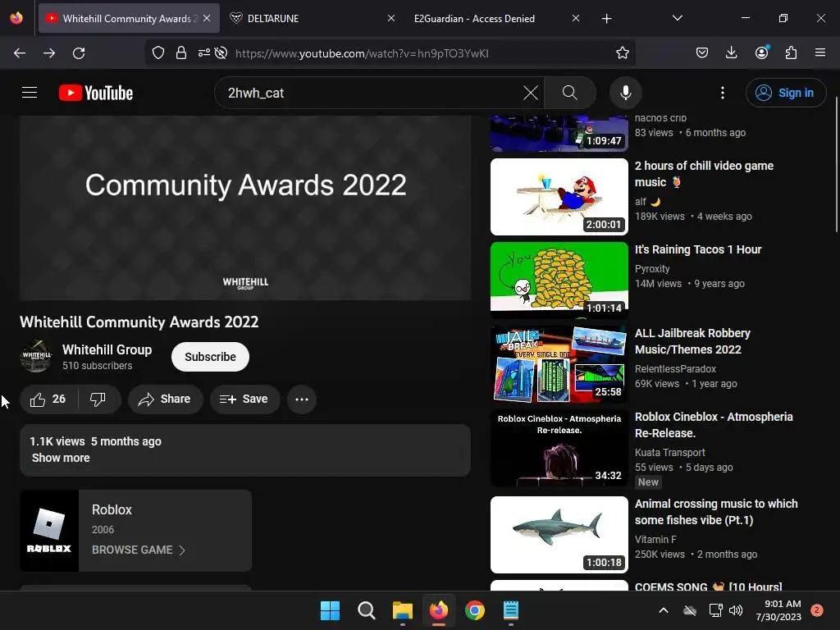This screenshot has width=840, height=630.
Task: Open Firefox account menu
Action: coord(761,53)
